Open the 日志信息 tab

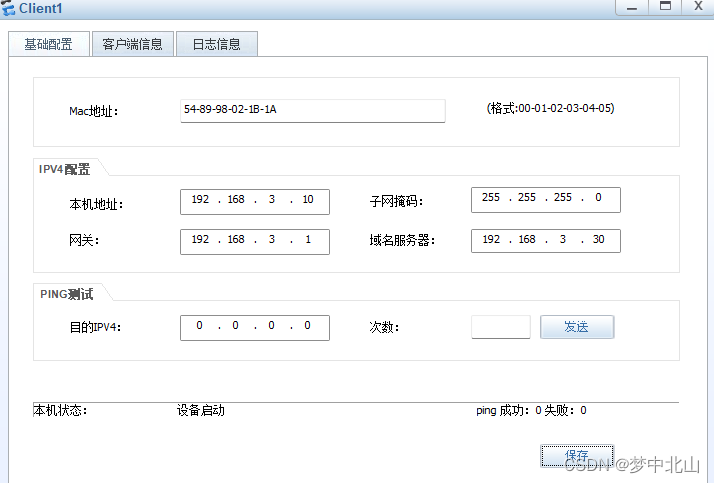(217, 44)
